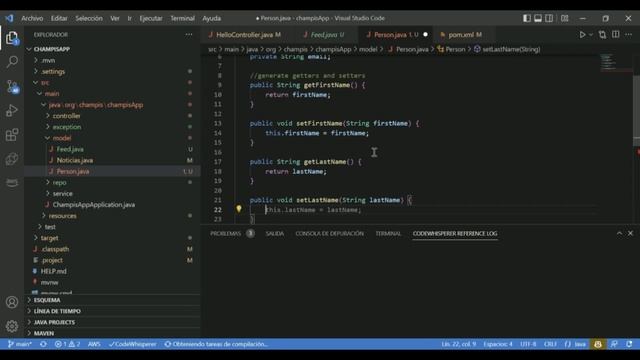Open the Editar menu
Viewport: 640px width, 360px height.
(x=59, y=18)
